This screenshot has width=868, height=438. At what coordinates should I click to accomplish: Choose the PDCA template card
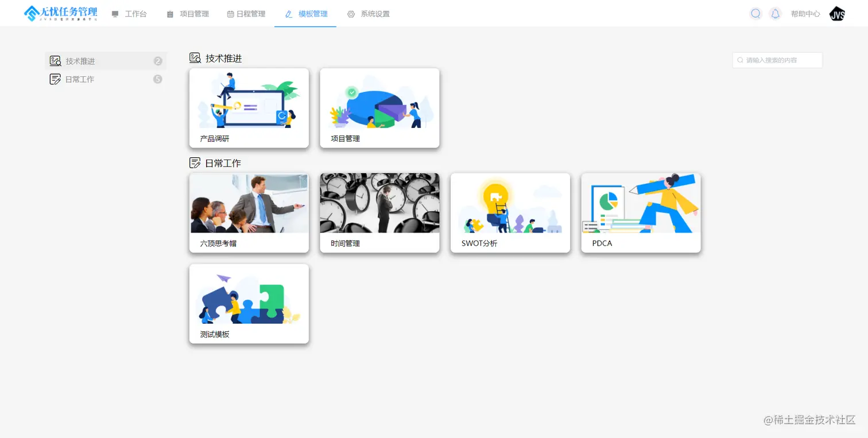click(x=641, y=213)
